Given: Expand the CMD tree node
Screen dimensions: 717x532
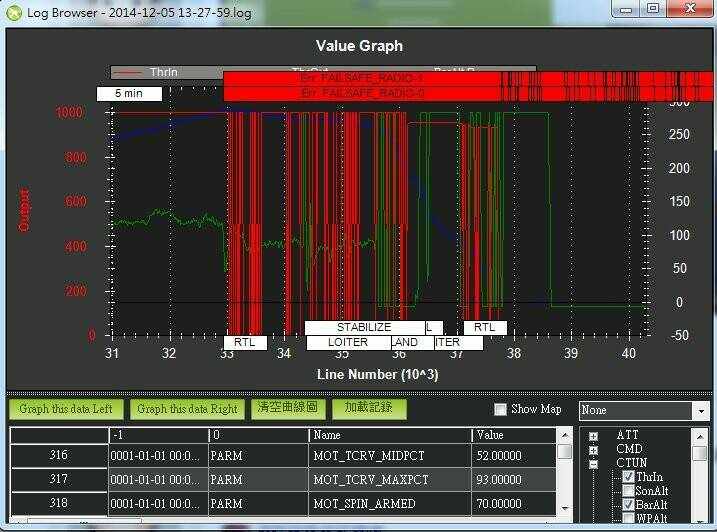Looking at the screenshot, I should 594,450.
